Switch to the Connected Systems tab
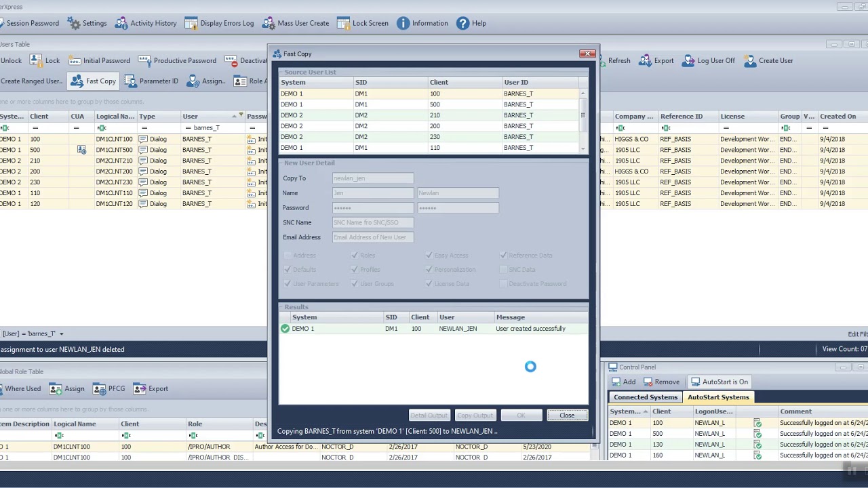The image size is (868, 488). click(645, 397)
